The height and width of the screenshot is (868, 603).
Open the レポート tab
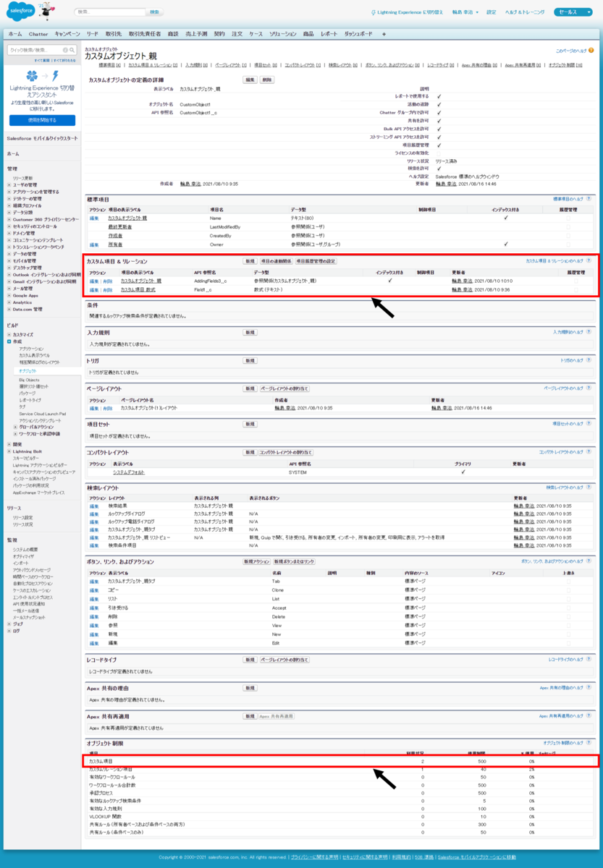coord(329,34)
